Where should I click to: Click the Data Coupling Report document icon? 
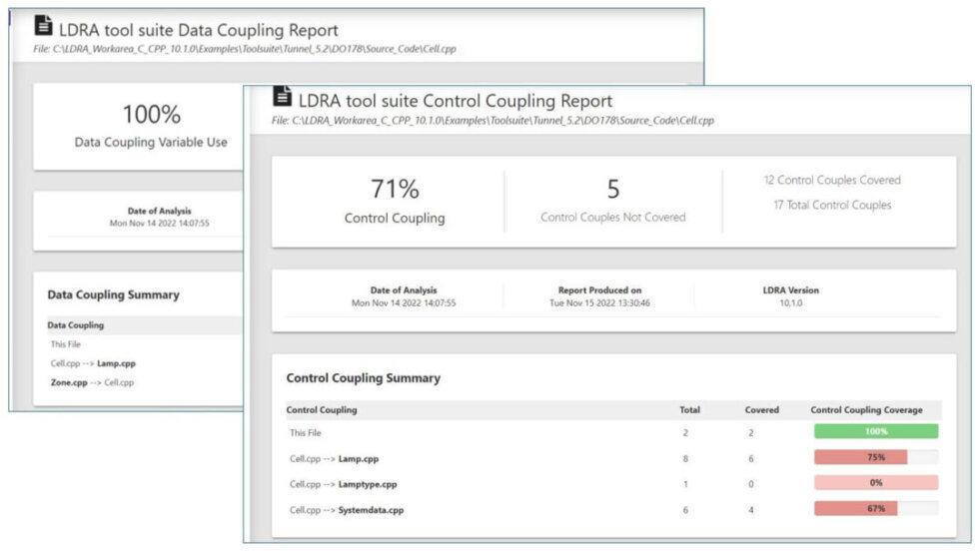pos(43,26)
